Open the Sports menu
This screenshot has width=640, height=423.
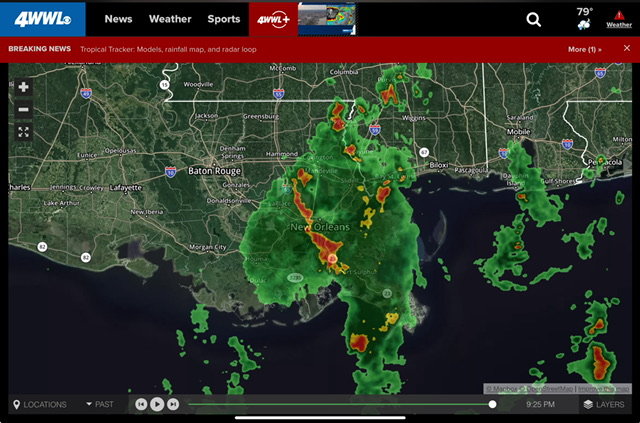coord(224,19)
